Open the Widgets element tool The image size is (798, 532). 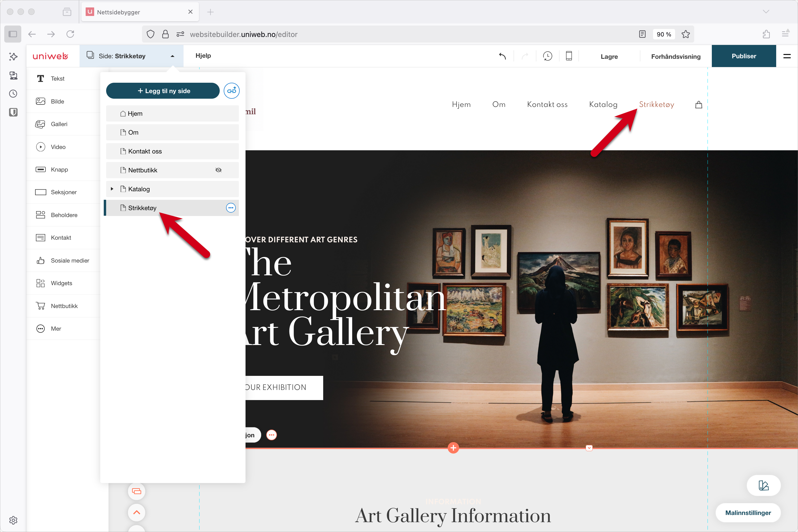click(x=64, y=283)
